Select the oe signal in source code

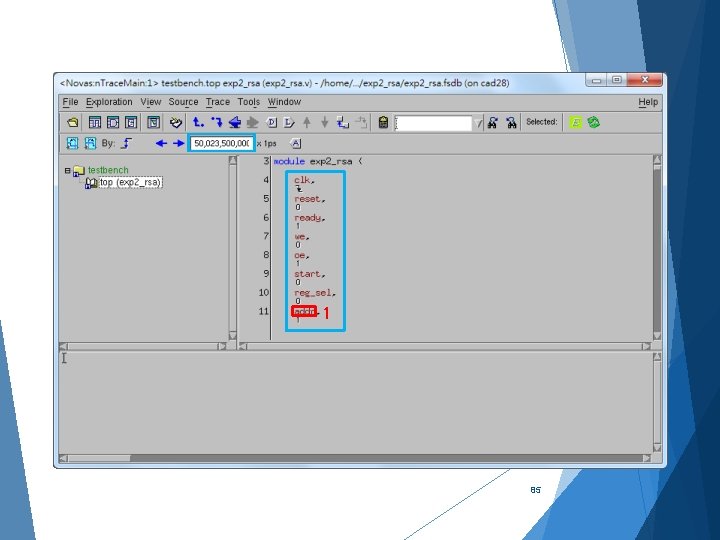pos(299,255)
